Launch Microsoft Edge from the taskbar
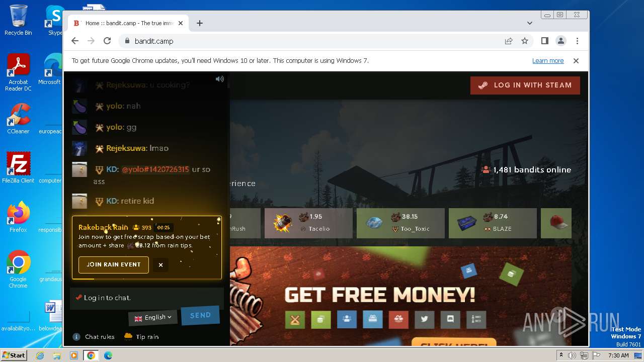The height and width of the screenshot is (362, 644). (x=108, y=355)
